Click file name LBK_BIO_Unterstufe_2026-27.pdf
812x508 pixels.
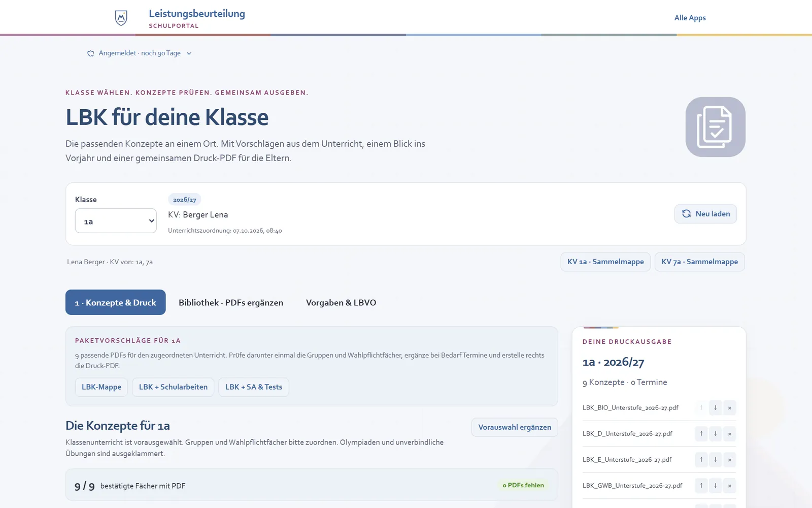pos(630,407)
